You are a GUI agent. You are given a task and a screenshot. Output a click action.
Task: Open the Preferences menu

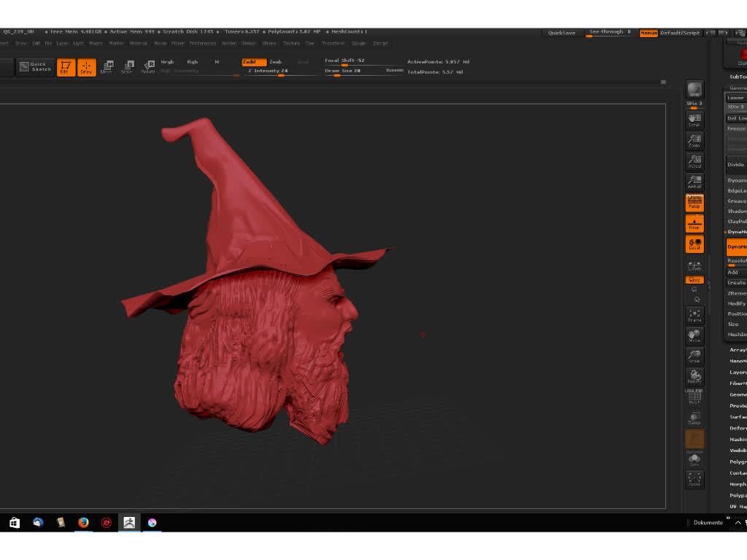click(x=203, y=43)
